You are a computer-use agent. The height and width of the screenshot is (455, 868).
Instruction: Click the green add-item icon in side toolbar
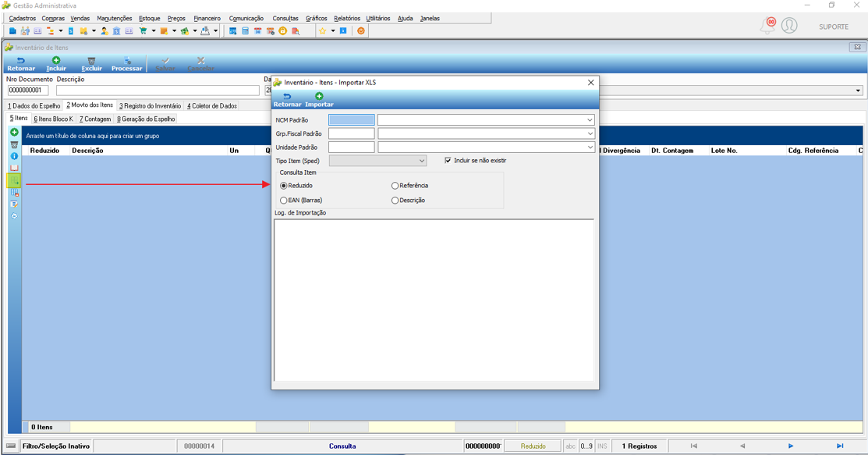(x=14, y=133)
